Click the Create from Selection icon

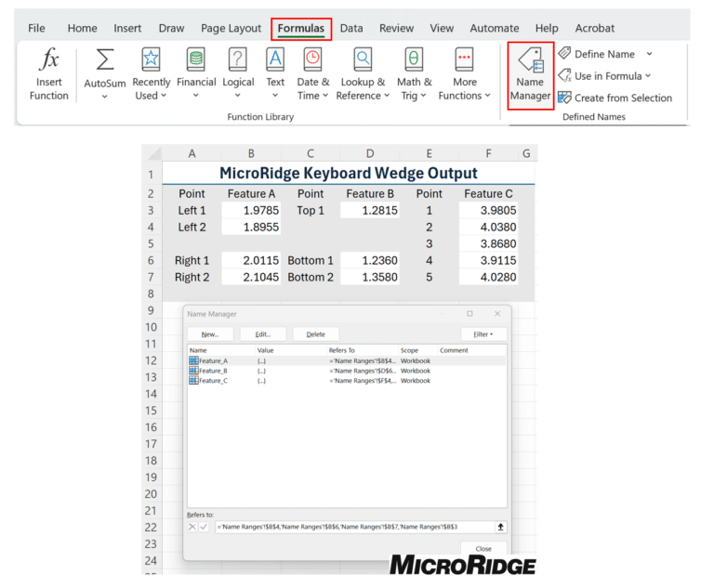tap(564, 98)
